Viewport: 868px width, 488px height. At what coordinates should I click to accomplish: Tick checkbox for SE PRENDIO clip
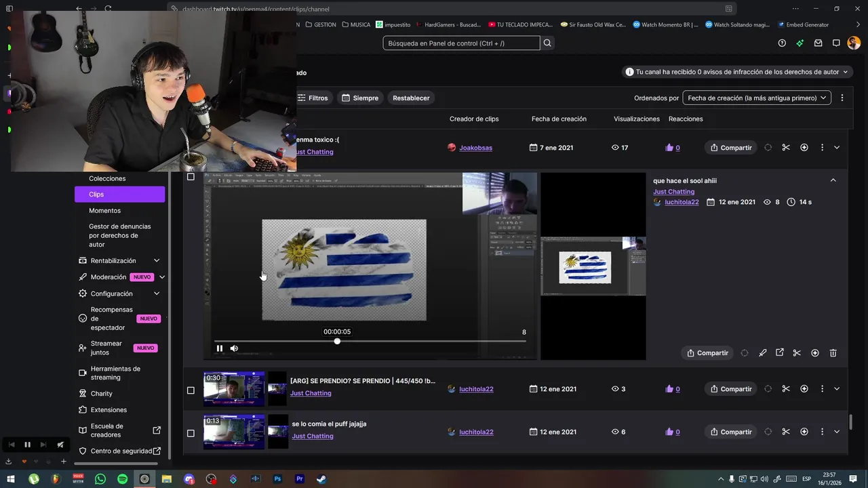[x=191, y=390]
